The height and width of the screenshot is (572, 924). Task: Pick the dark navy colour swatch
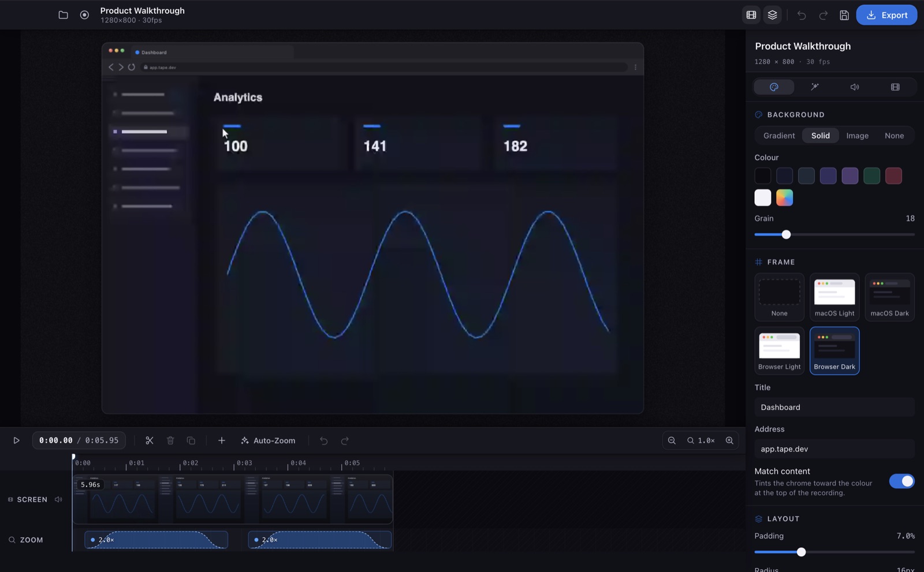click(784, 176)
